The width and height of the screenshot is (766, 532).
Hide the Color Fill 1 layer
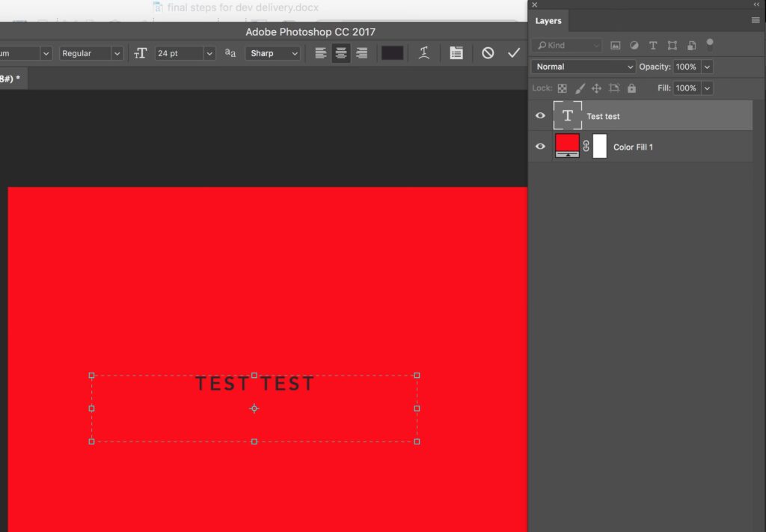pos(540,147)
